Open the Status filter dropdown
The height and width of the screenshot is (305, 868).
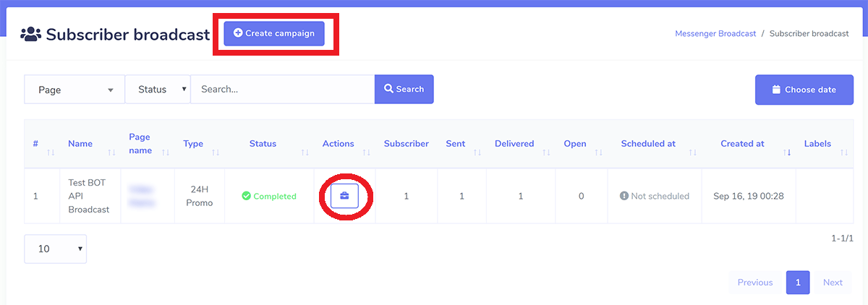tap(158, 90)
